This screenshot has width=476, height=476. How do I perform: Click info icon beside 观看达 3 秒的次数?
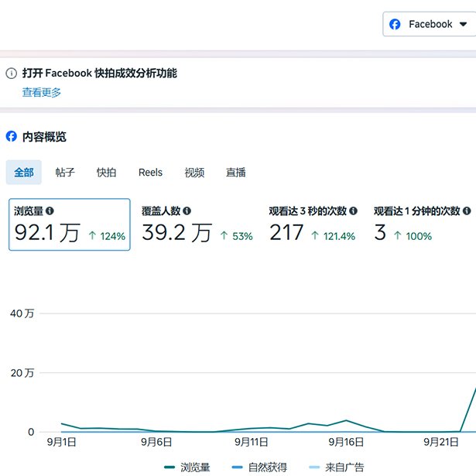pyautogui.click(x=354, y=211)
